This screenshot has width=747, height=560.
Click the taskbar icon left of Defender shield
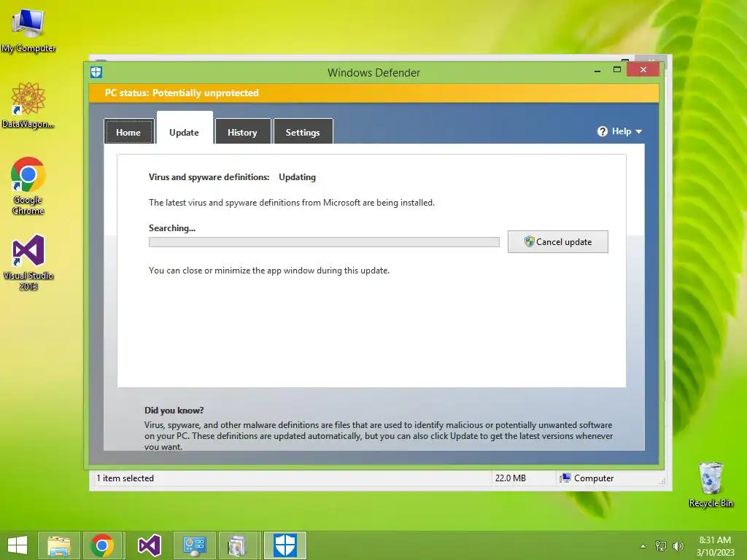(x=237, y=545)
